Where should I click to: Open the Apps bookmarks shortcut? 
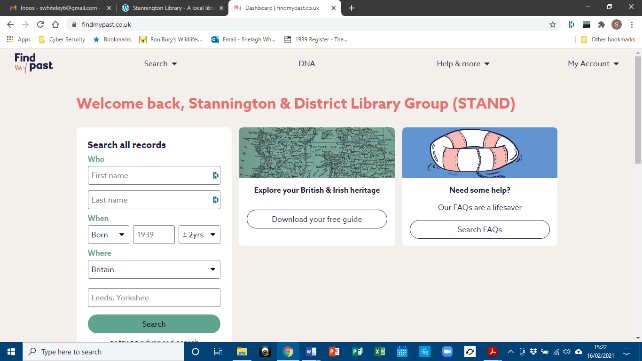[x=18, y=39]
